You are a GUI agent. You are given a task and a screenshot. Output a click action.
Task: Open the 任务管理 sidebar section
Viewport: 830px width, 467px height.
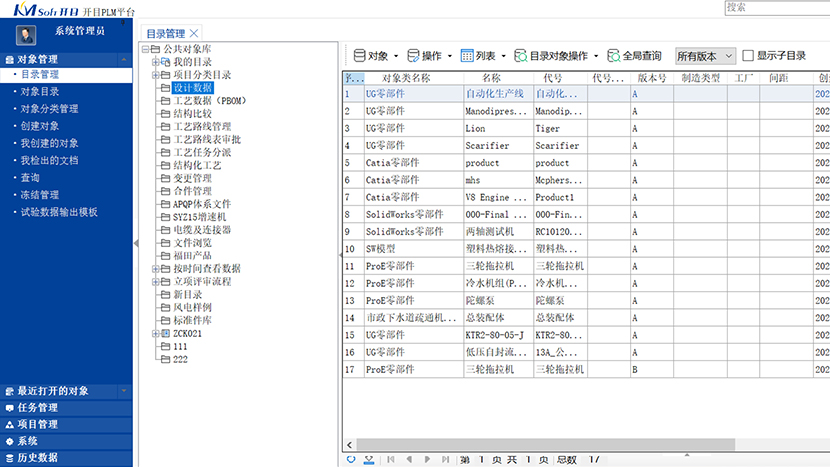[37, 408]
